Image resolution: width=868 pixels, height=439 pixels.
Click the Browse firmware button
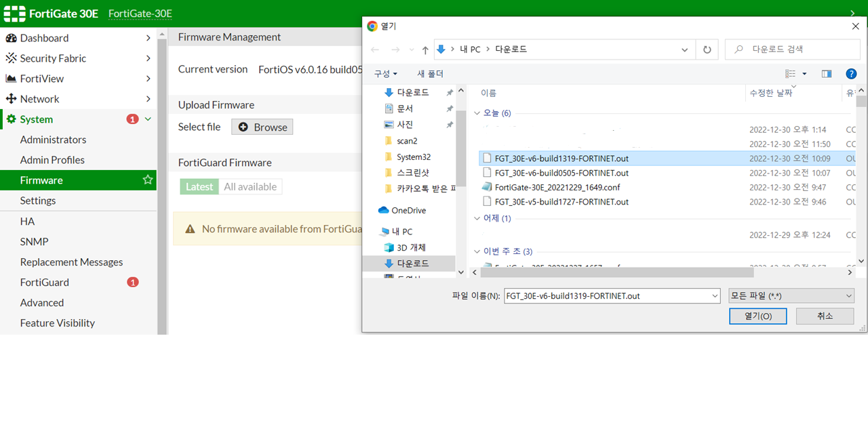tap(262, 127)
